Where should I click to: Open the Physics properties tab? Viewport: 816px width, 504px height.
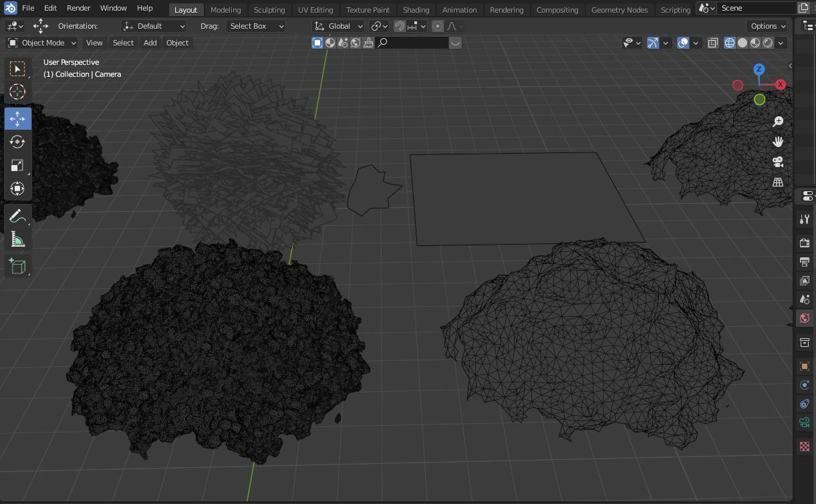coord(805,385)
